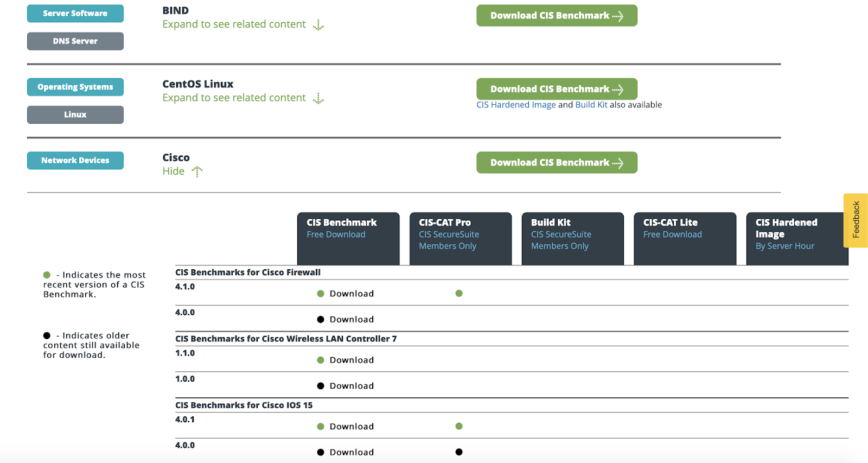Select the CIS Benchmark Free Download tab
The height and width of the screenshot is (463, 868).
[x=348, y=238]
